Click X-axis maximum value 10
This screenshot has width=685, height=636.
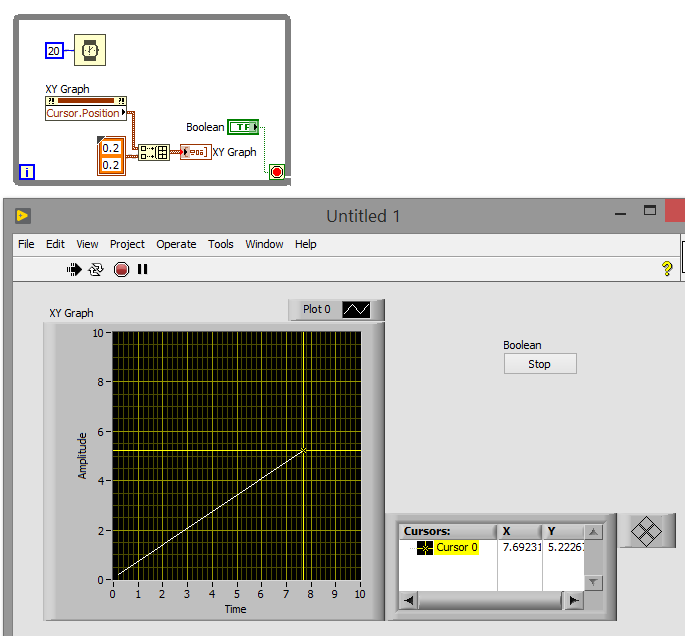pos(360,594)
